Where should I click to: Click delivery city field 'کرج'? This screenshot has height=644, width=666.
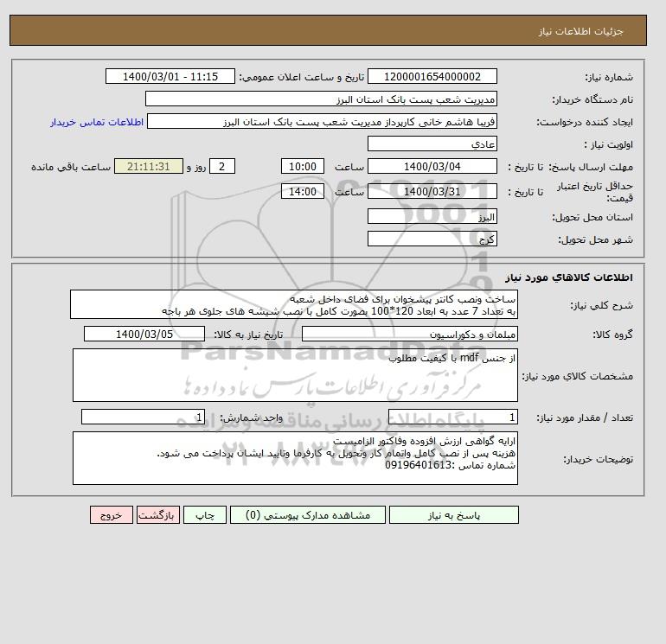432,239
